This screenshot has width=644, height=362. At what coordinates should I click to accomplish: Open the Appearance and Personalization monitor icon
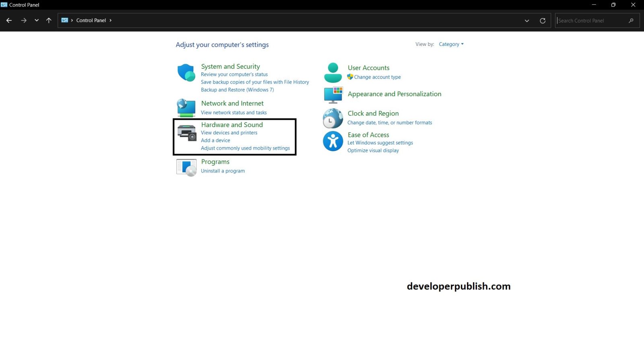333,95
